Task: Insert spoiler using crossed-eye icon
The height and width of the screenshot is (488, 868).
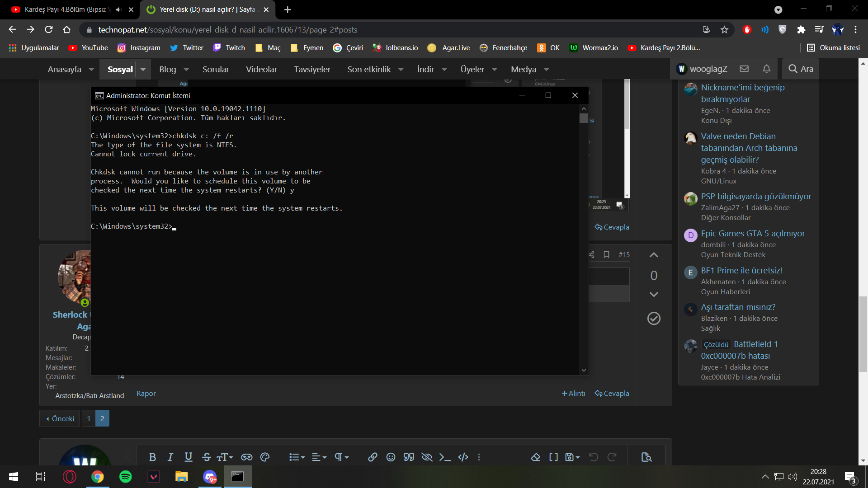Action: coord(427,457)
